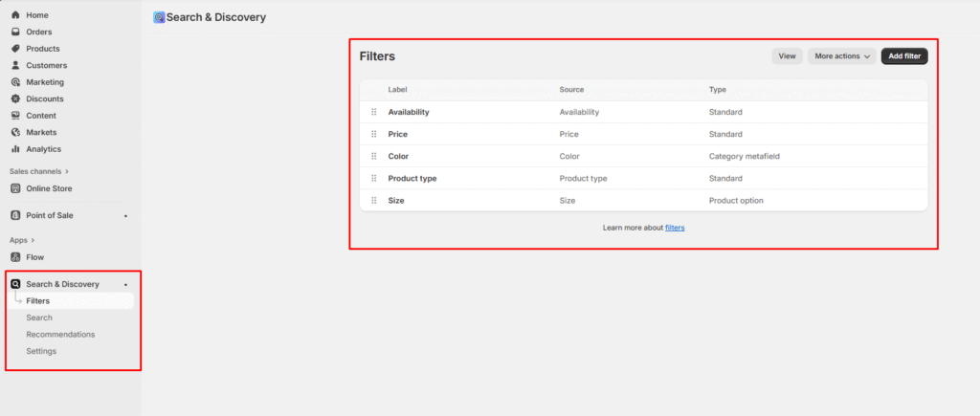Click the Add filter button
Screen dimensions: 980x416
pos(904,56)
